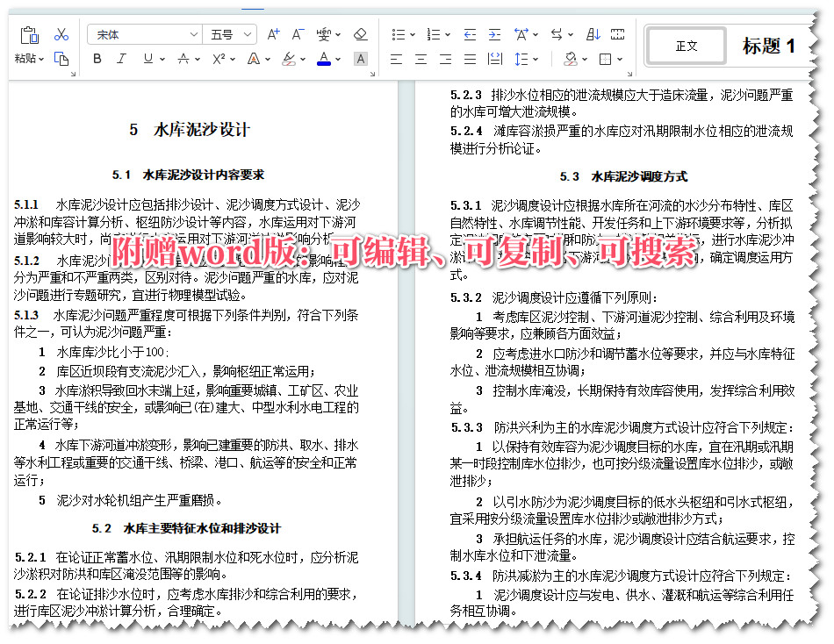This screenshot has width=834, height=644.
Task: Click the justify alignment button
Action: point(470,58)
